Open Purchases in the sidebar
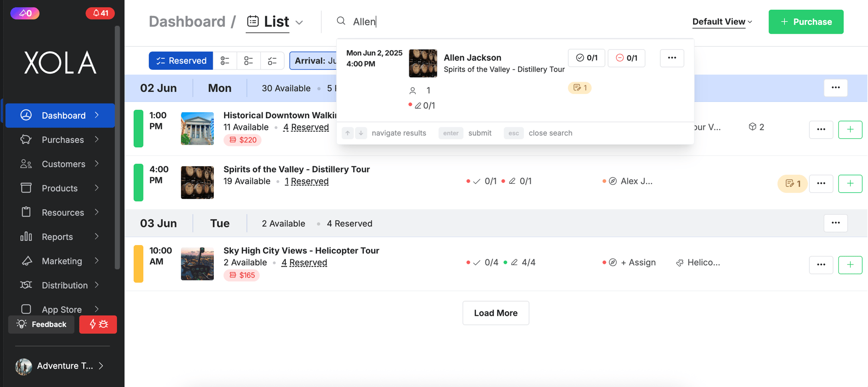Screen dimensions: 868x387 (x=60, y=139)
